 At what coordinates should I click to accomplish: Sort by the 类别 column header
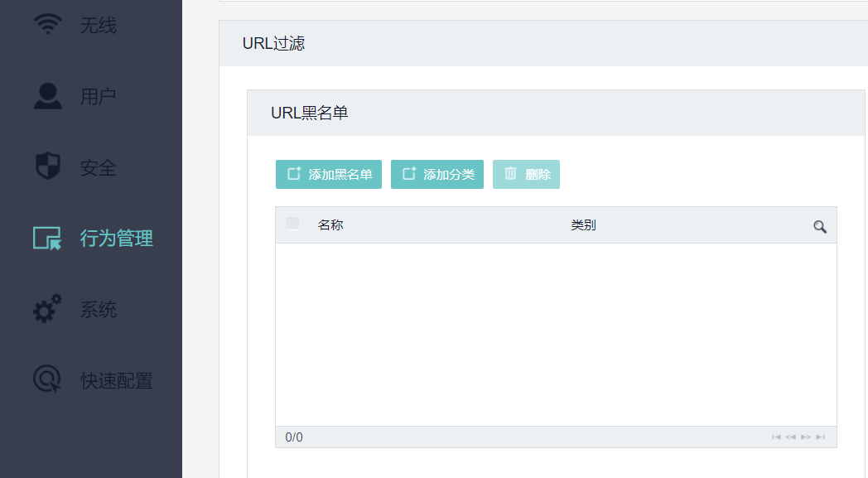583,225
